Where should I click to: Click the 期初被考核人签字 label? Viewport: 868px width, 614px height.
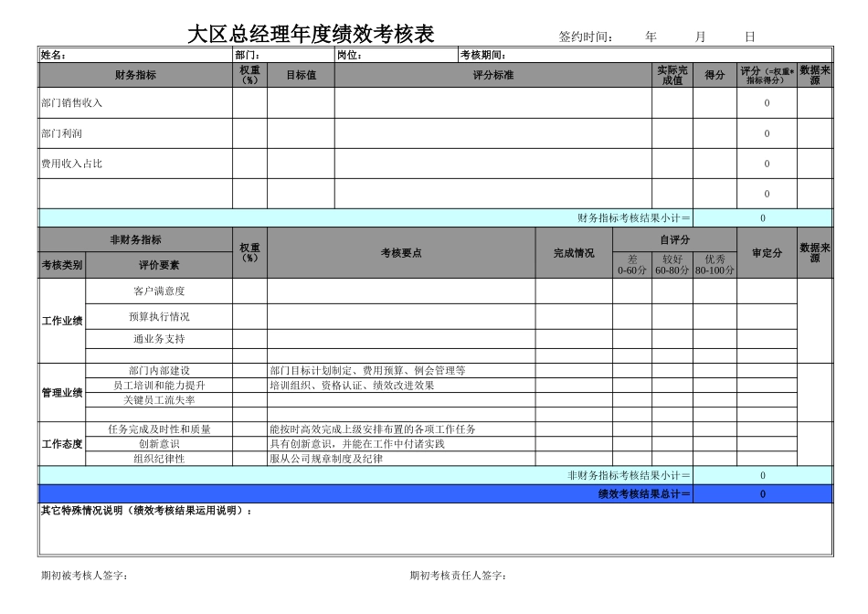click(84, 576)
